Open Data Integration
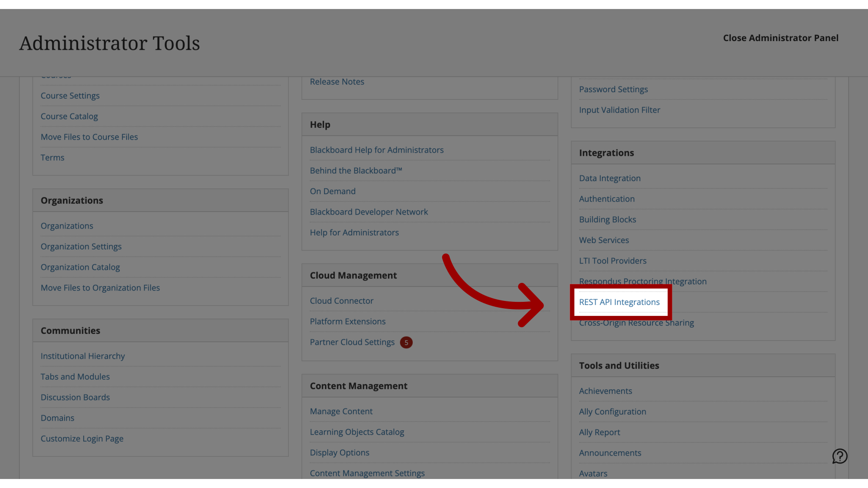Viewport: 868px width, 488px height. tap(610, 178)
